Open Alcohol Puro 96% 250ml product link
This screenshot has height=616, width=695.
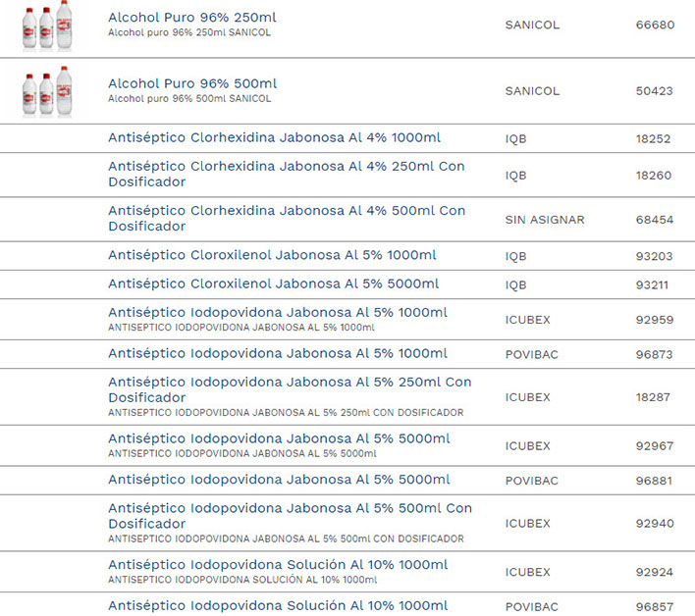click(x=192, y=18)
